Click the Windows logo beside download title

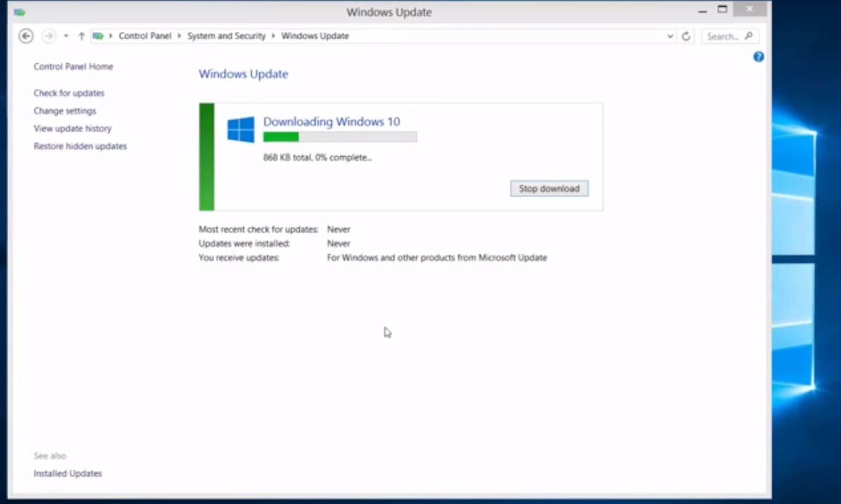click(241, 130)
